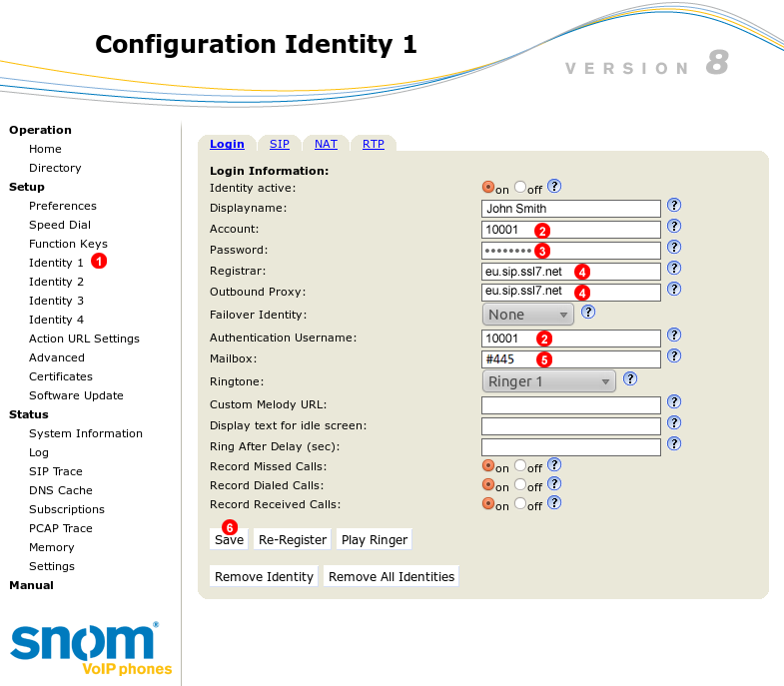Viewport: 784px width, 686px height.
Task: Open System Information in sidebar
Action: click(x=86, y=433)
